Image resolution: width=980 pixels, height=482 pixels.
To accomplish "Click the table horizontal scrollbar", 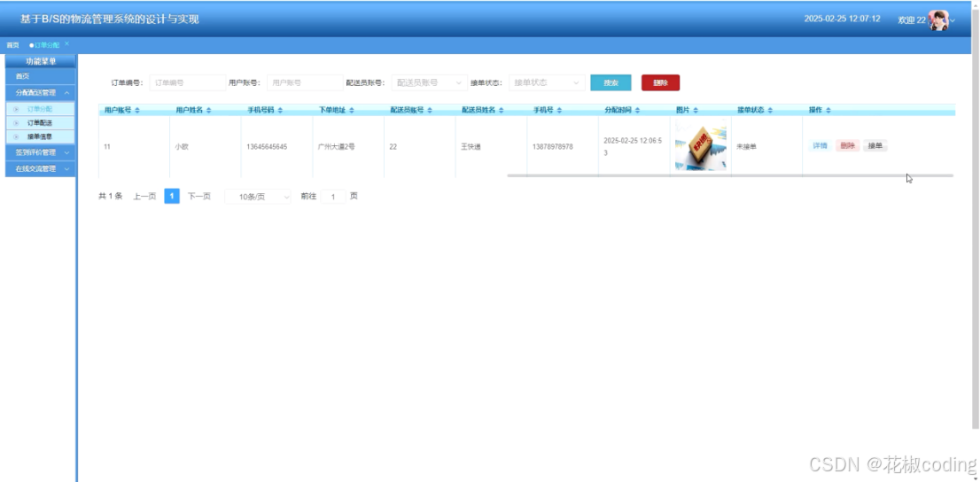I will (730, 175).
